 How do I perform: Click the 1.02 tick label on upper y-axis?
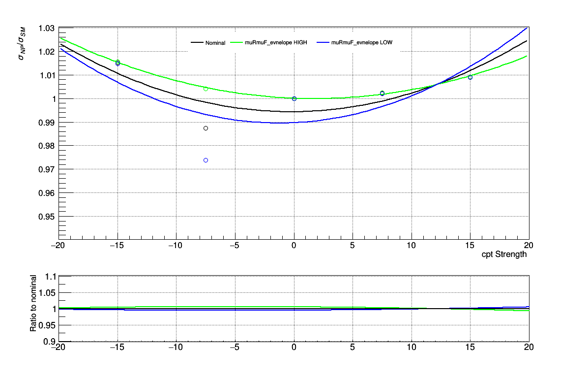pos(47,52)
